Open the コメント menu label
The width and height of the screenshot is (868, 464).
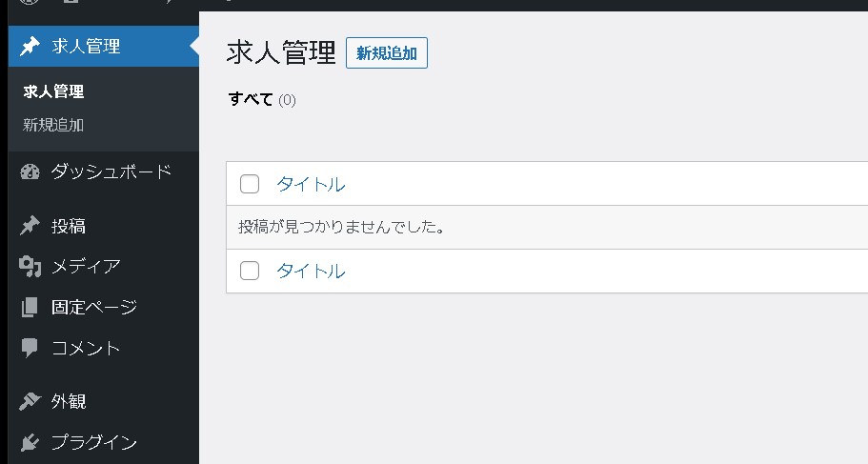pos(86,348)
